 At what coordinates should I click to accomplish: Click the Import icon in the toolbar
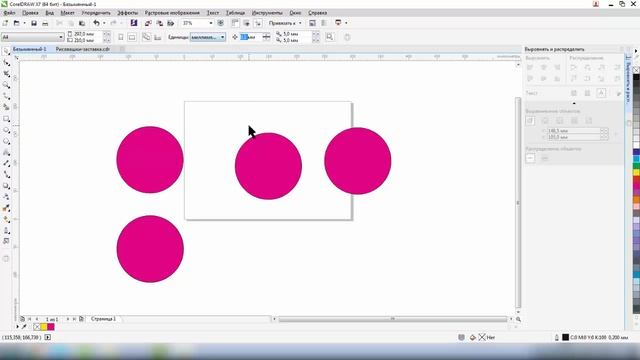point(148,23)
